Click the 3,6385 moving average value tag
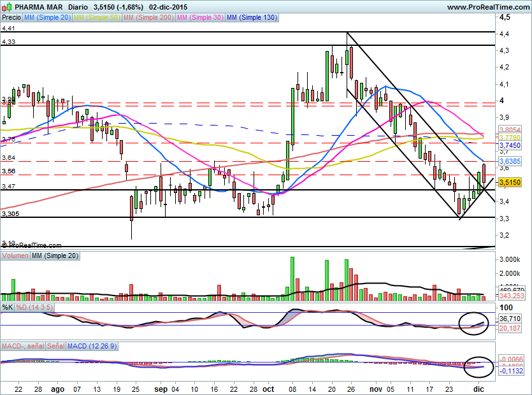The image size is (532, 395). pyautogui.click(x=510, y=161)
